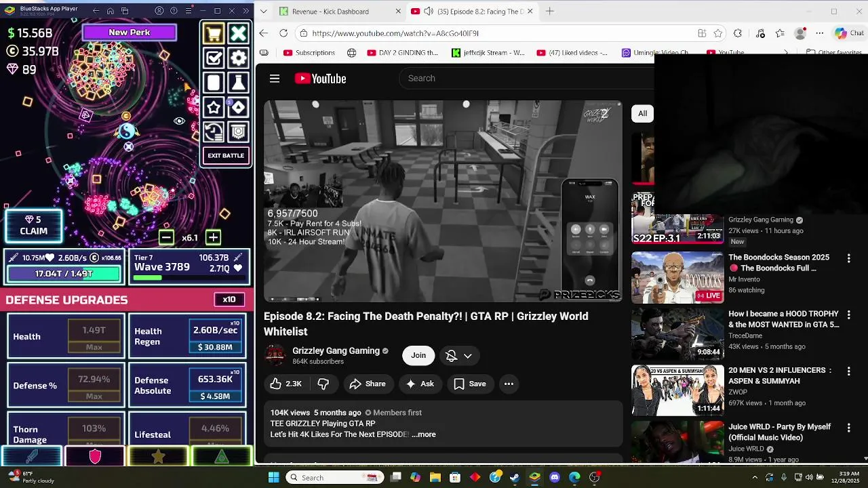Close the game menu with the green X
The height and width of the screenshot is (488, 868).
(x=238, y=33)
